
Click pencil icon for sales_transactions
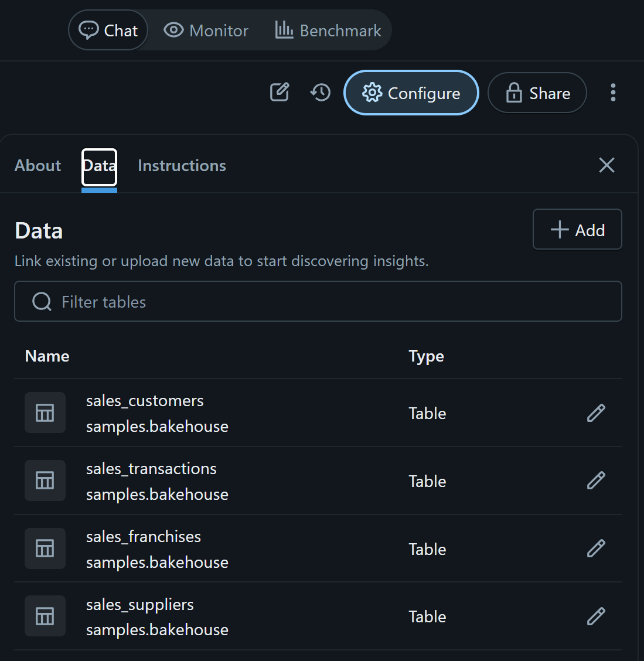pos(596,481)
